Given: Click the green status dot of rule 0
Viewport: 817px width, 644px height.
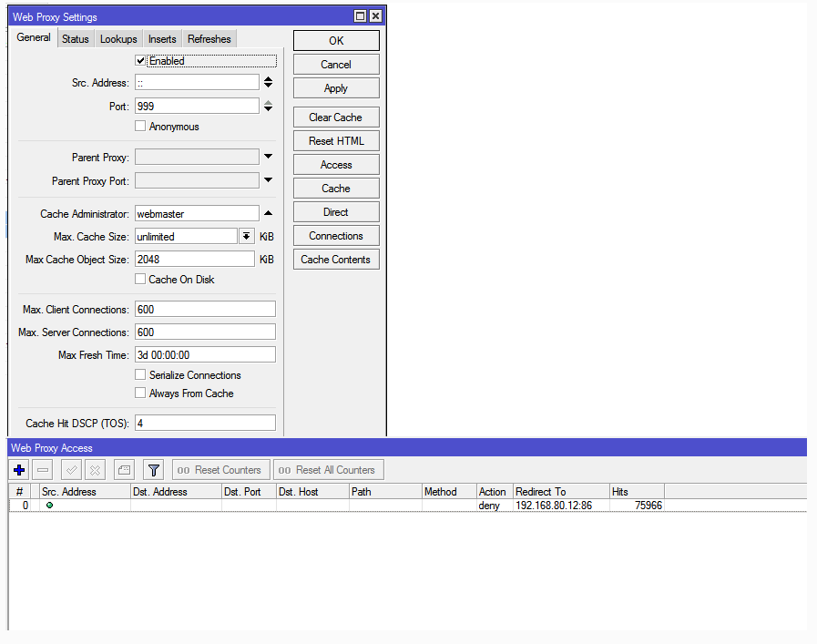Looking at the screenshot, I should (x=49, y=506).
